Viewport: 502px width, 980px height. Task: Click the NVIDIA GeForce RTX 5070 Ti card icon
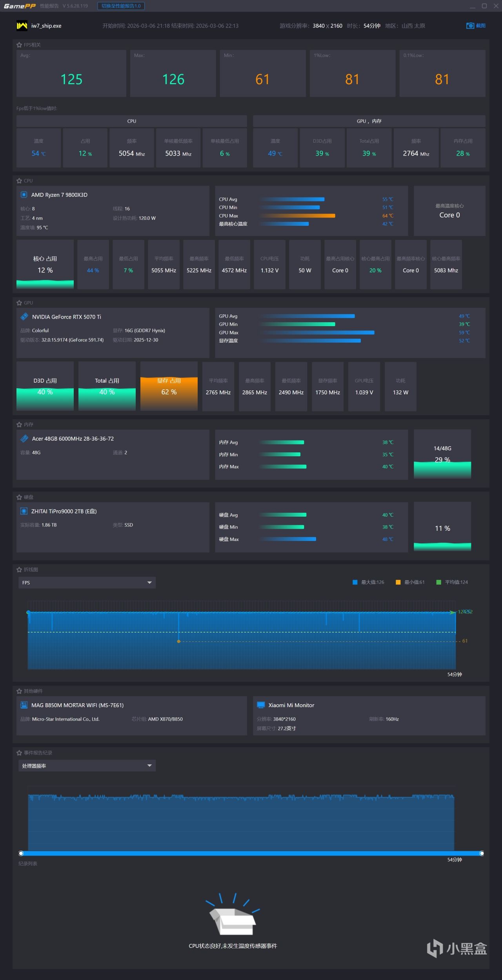[x=24, y=317]
